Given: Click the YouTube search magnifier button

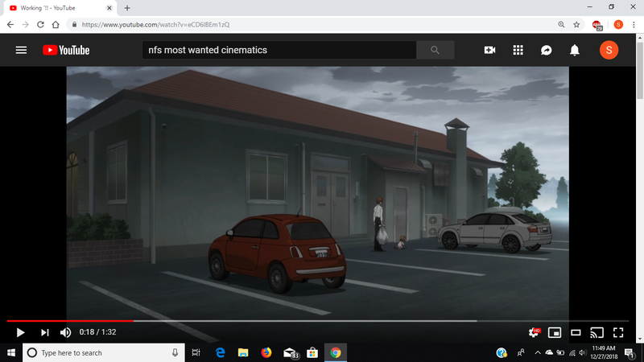Looking at the screenshot, I should (x=435, y=50).
